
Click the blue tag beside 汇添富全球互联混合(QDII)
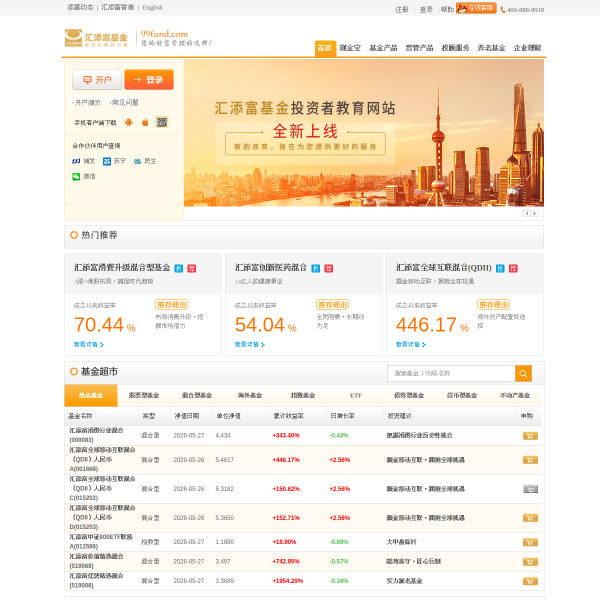coord(500,269)
